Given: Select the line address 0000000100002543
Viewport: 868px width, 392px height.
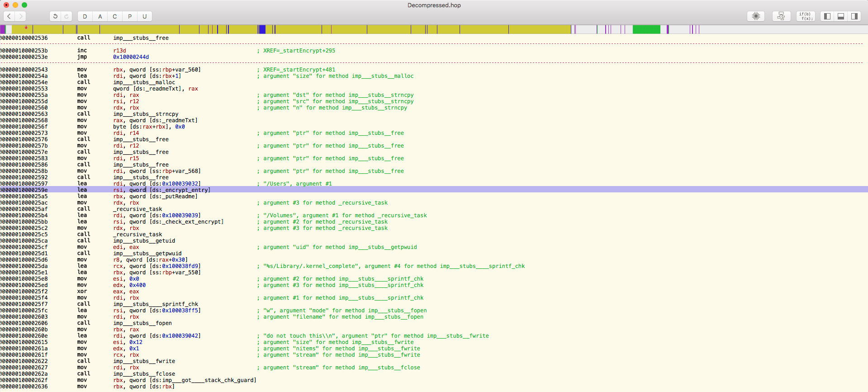Looking at the screenshot, I should pyautogui.click(x=24, y=70).
